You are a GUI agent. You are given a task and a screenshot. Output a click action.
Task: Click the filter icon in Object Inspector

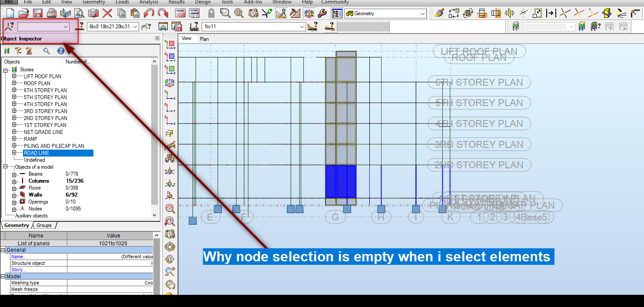click(x=18, y=51)
